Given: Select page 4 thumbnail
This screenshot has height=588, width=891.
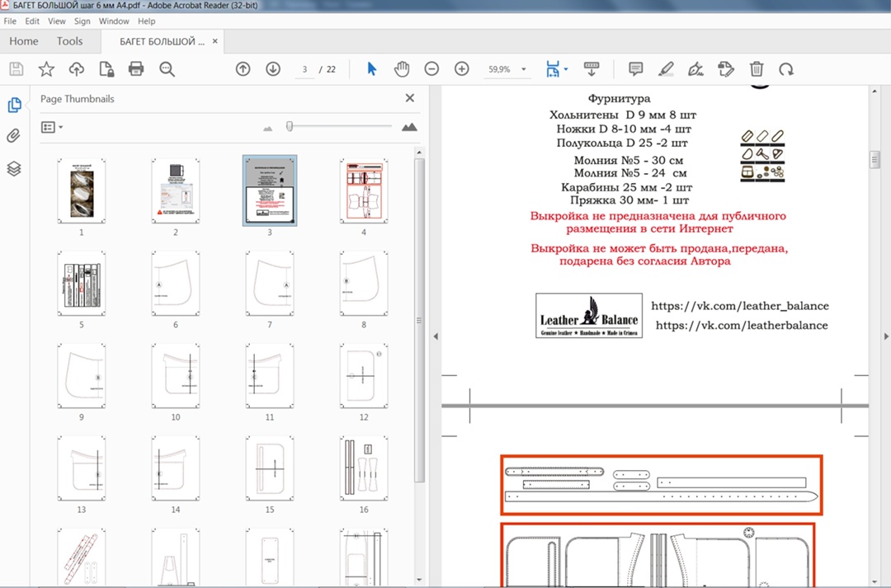Looking at the screenshot, I should coord(364,191).
